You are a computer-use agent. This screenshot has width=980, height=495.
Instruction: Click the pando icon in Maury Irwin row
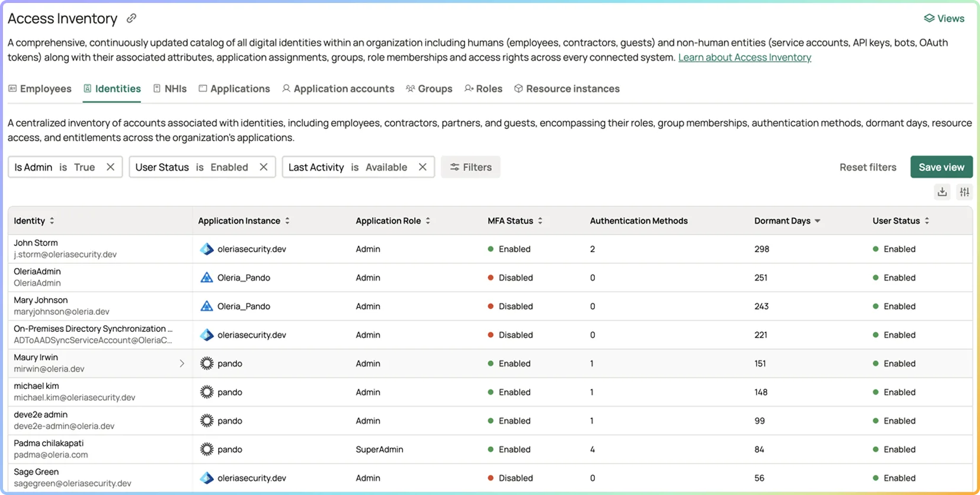206,363
